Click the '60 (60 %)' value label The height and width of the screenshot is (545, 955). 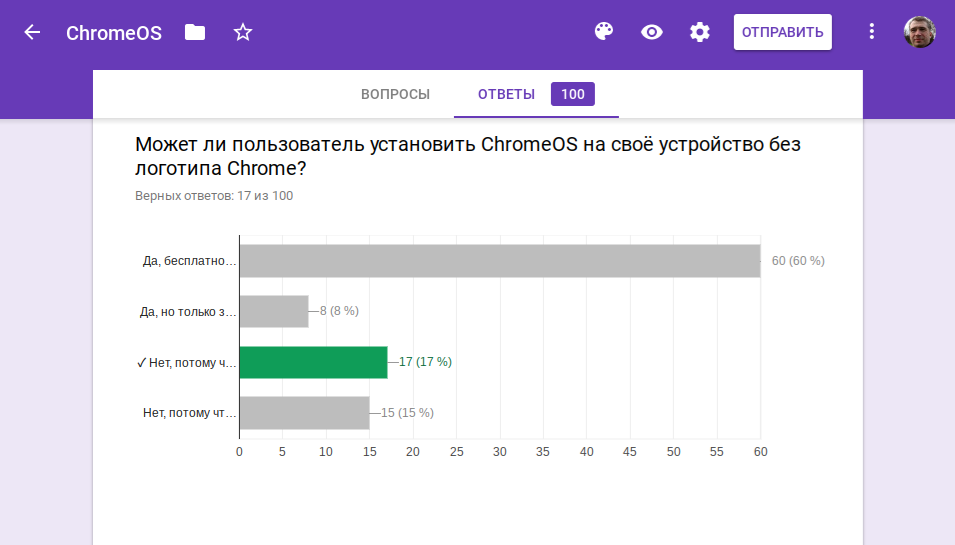pyautogui.click(x=798, y=261)
